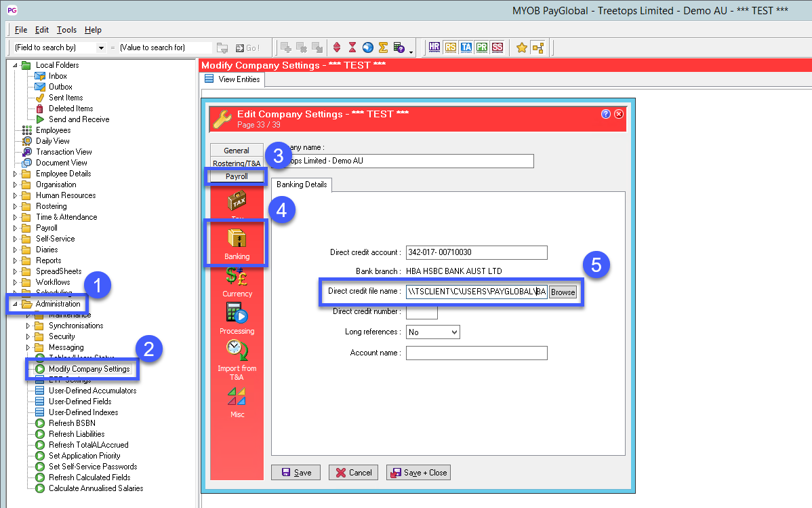
Task: Select the Misc settings icon
Action: (237, 400)
